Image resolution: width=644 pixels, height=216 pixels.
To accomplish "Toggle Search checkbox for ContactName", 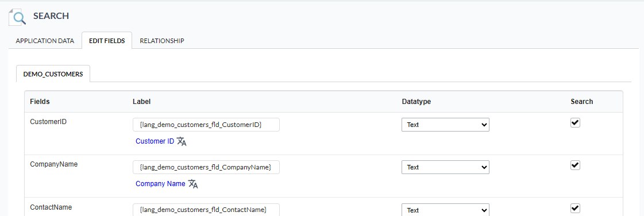I will click(x=576, y=208).
